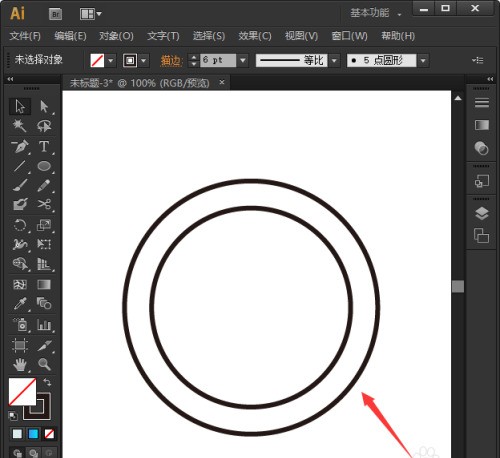The height and width of the screenshot is (458, 500).
Task: Activate the Eyedropper tool
Action: (20, 304)
